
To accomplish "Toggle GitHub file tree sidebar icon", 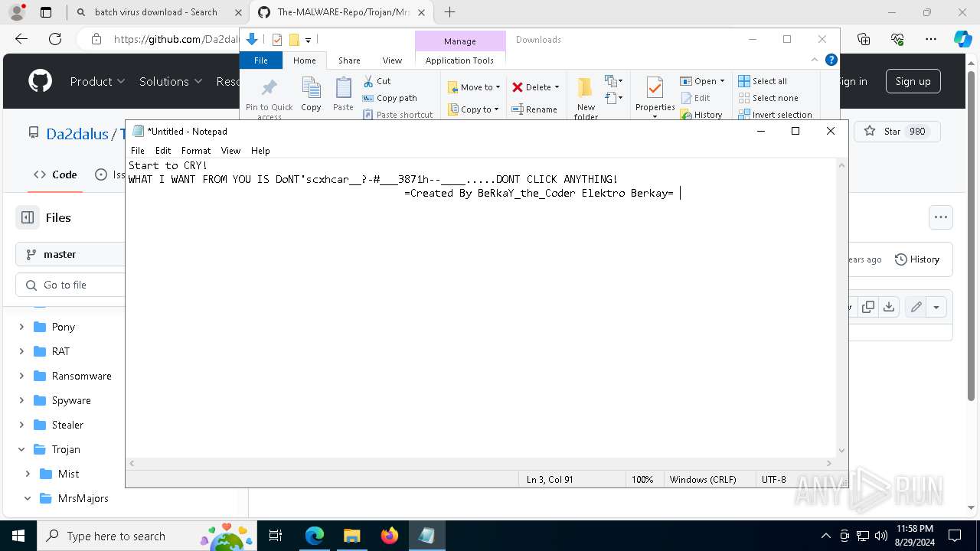I will tap(28, 217).
